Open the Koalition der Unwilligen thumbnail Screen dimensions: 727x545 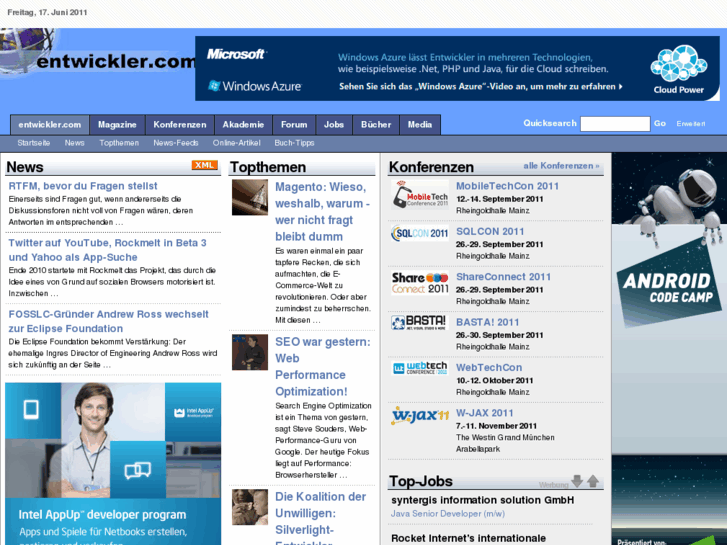pos(250,507)
